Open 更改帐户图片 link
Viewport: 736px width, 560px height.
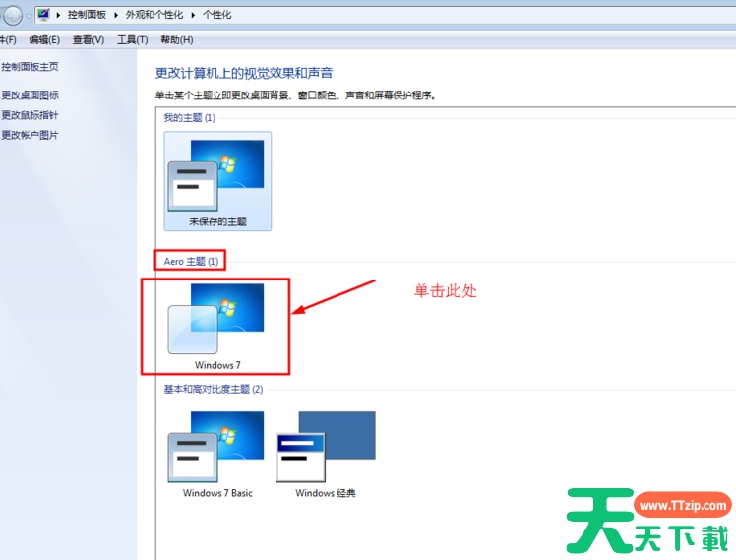[x=30, y=135]
